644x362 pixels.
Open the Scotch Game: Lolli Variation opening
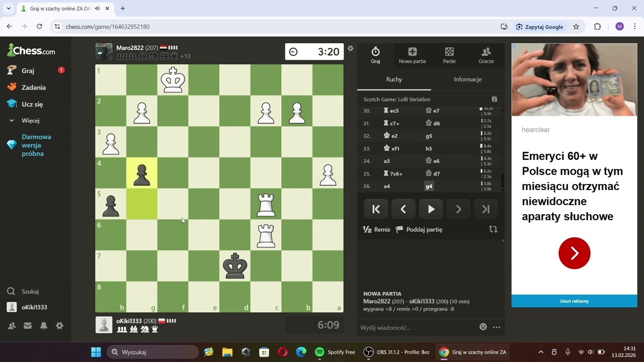[397, 99]
